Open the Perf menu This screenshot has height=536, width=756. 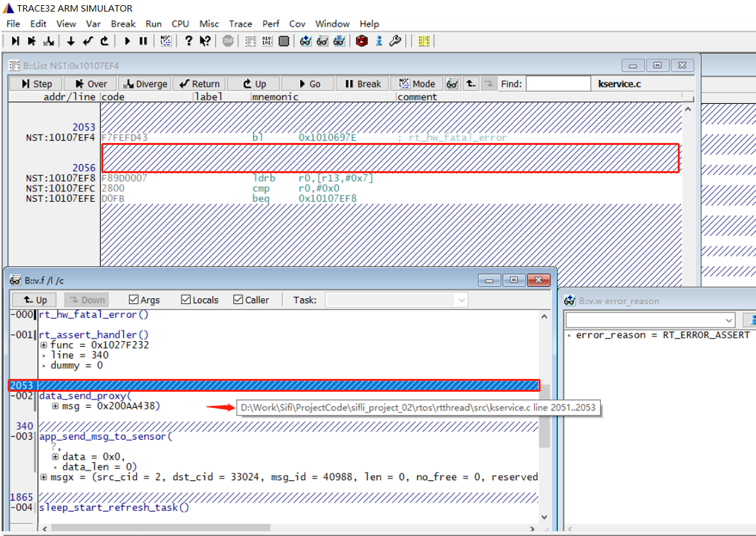point(271,24)
